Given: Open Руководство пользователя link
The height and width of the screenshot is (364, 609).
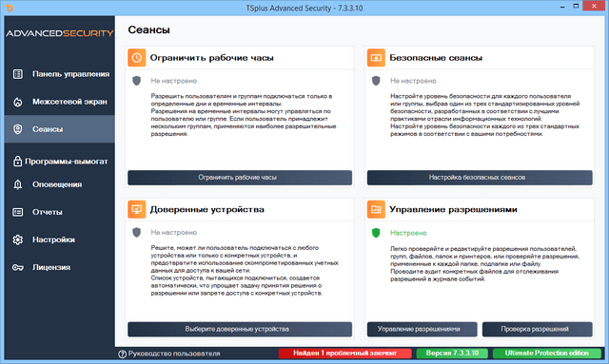Looking at the screenshot, I should coord(174,354).
